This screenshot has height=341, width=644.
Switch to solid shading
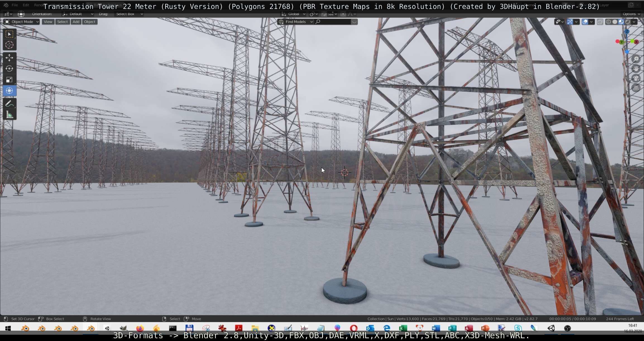click(x=615, y=22)
